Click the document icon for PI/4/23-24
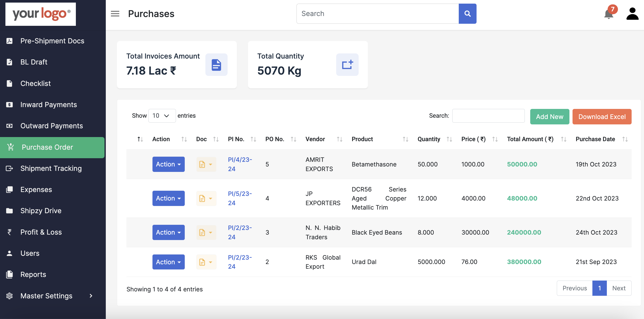644x319 pixels. tap(203, 164)
